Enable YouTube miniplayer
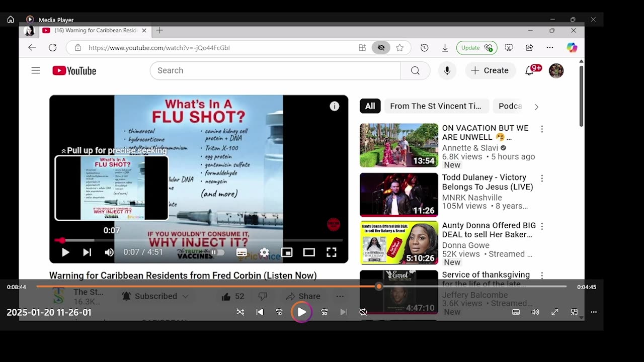Viewport: 644px width, 362px height. point(287,252)
